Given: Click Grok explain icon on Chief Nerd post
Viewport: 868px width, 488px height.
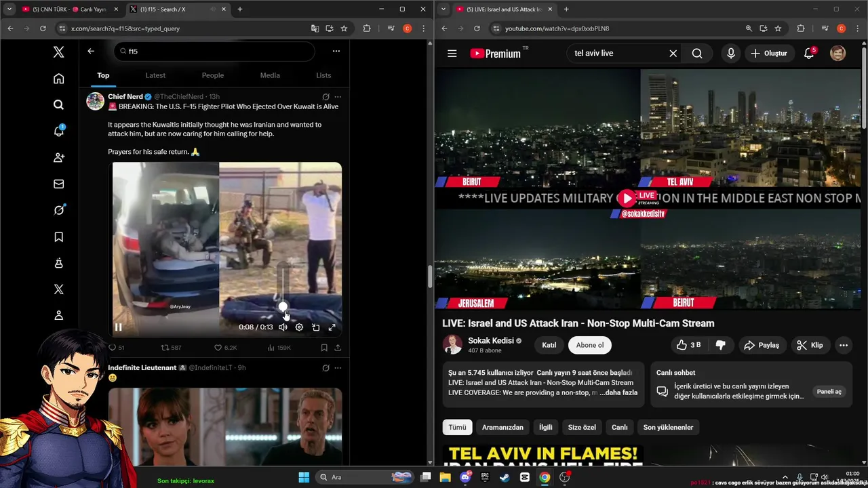Looking at the screenshot, I should [x=325, y=96].
